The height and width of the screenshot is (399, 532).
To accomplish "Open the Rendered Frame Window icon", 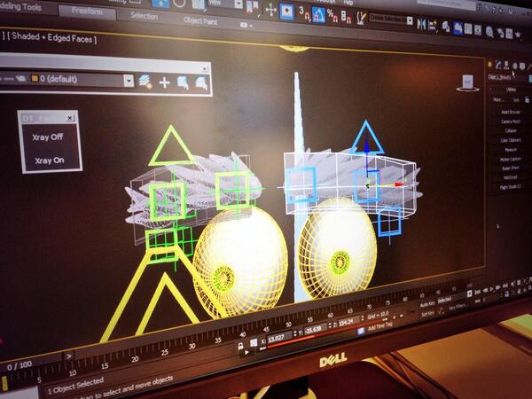I will [509, 34].
